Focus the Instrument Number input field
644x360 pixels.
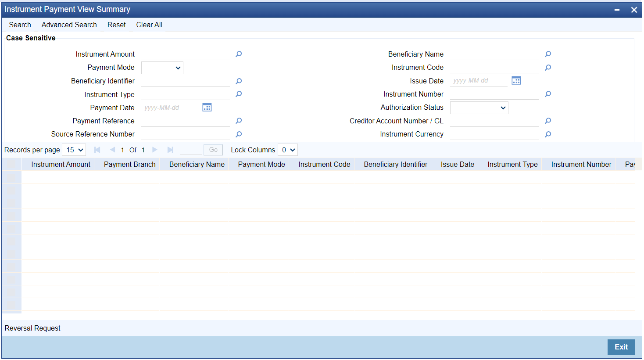click(494, 94)
